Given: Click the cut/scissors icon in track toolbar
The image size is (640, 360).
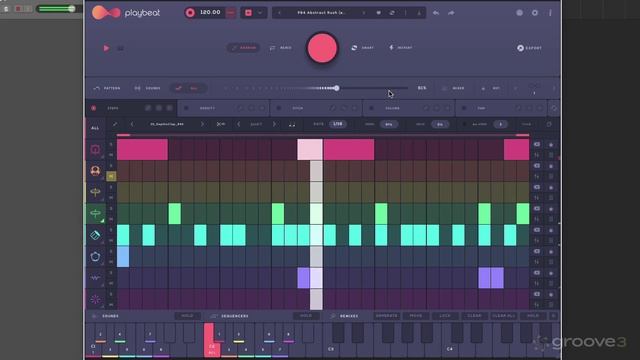Looking at the screenshot, I should click(x=220, y=124).
